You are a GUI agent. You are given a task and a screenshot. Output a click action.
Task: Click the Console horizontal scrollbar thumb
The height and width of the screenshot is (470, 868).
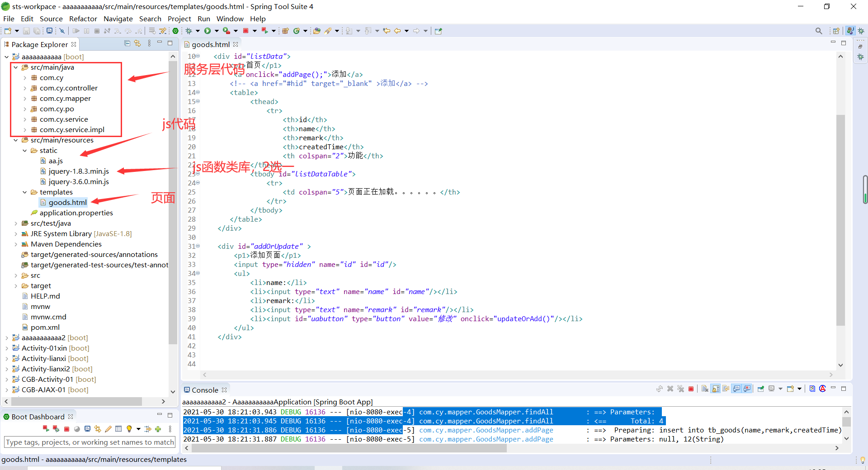[x=349, y=448]
